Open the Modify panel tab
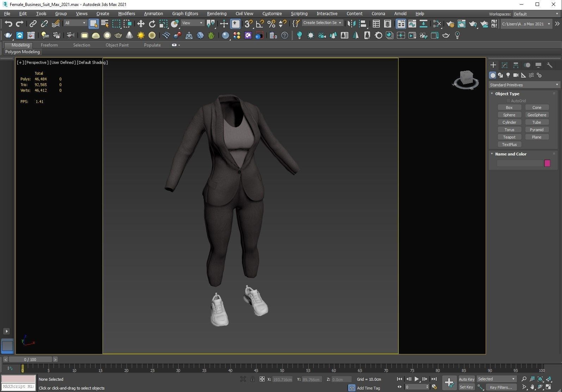 coord(505,65)
